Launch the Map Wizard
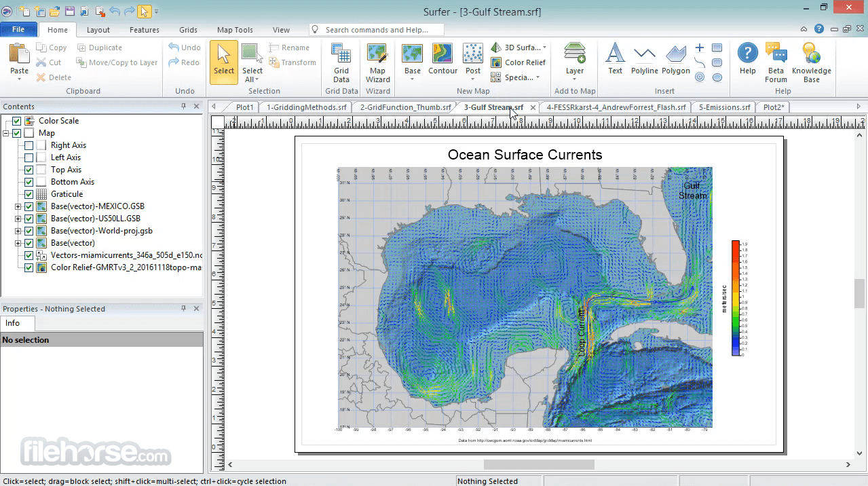Image resolution: width=868 pixels, height=486 pixels. click(x=378, y=62)
